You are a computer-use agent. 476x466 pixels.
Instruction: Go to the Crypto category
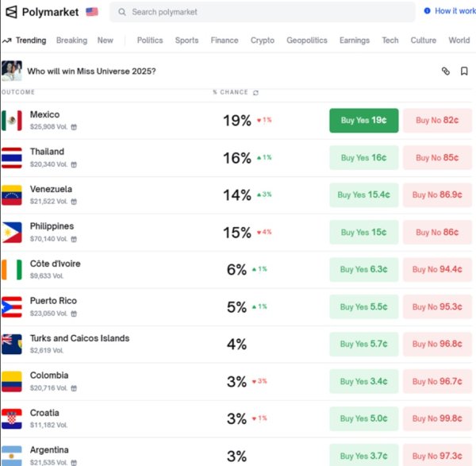(x=263, y=40)
